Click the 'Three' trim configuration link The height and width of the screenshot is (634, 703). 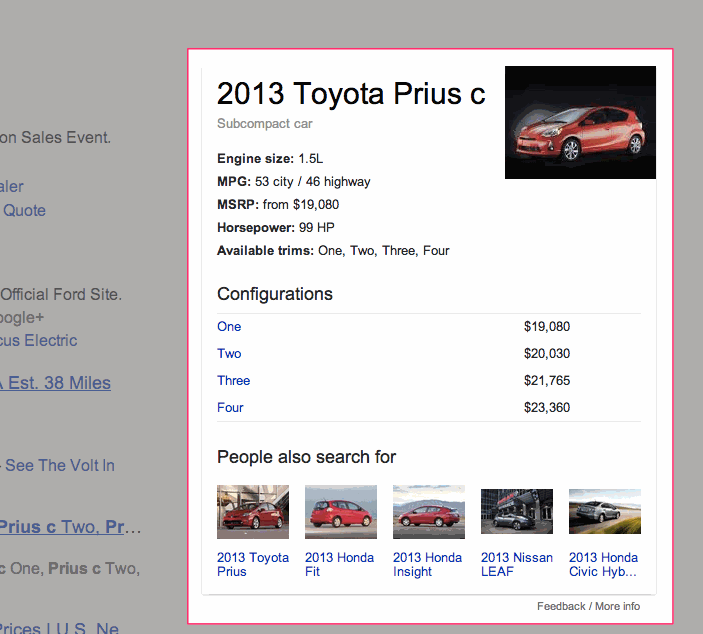[x=234, y=381]
